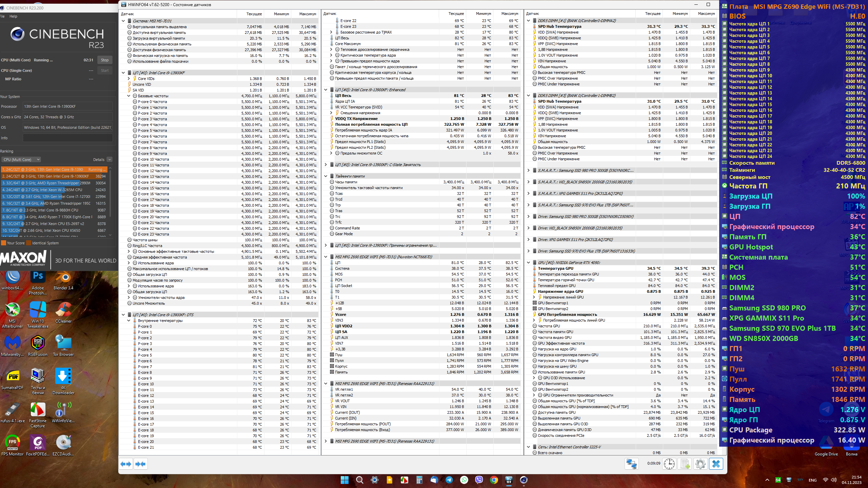Screen dimensions: 868x488
Task: Expand the Core VIDs tree row
Action: (x=129, y=79)
